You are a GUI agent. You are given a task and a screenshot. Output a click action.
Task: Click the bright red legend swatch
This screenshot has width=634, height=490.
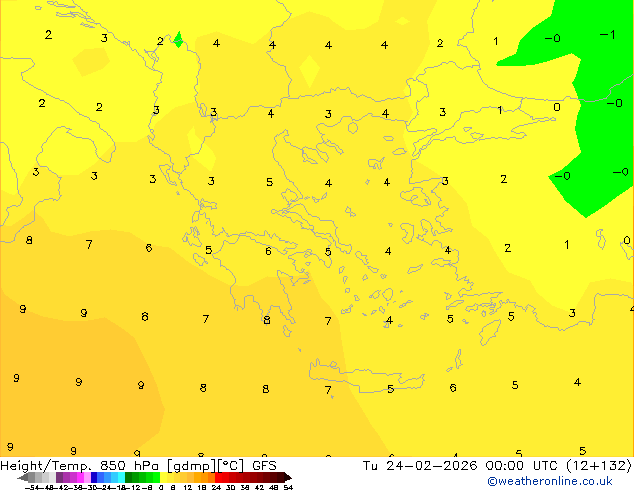tap(218, 477)
